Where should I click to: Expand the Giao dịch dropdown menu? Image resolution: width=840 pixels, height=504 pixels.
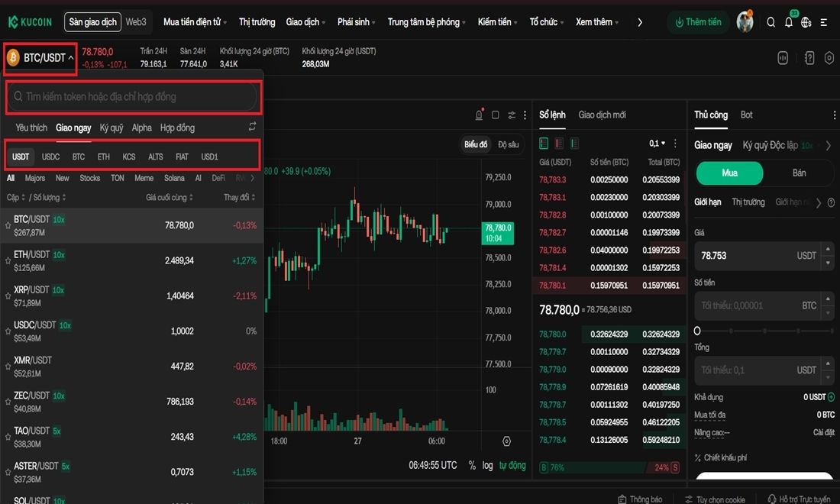(306, 22)
